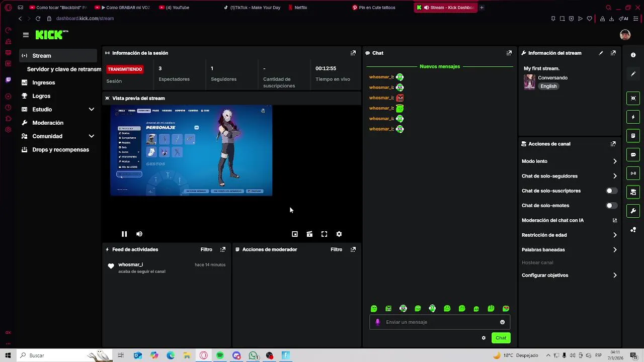
Task: Click the chat bubble icon in right sidebar
Action: 633,155
